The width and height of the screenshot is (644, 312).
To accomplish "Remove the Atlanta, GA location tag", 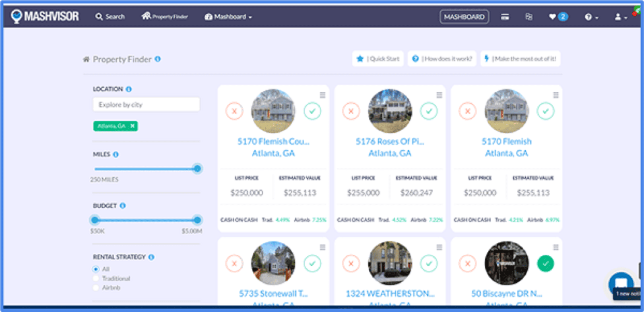I will [x=132, y=126].
